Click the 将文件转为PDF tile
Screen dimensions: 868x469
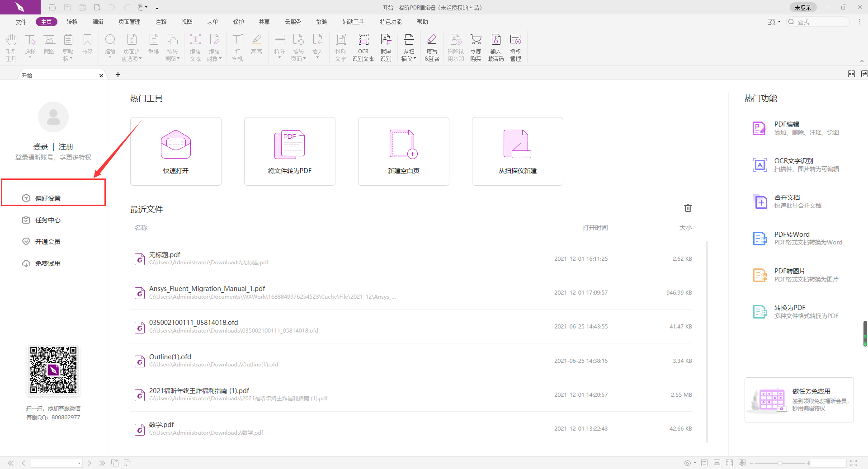click(x=290, y=151)
